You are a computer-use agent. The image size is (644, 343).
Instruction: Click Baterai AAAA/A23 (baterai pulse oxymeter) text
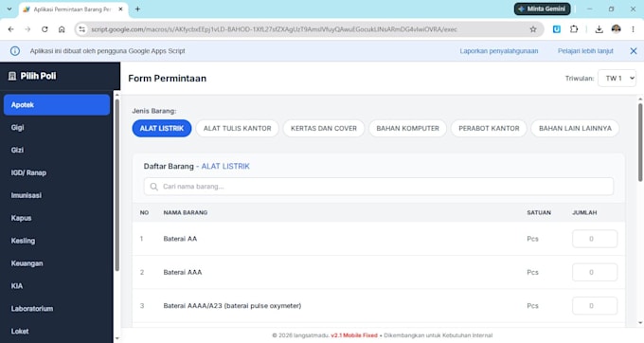(x=232, y=306)
